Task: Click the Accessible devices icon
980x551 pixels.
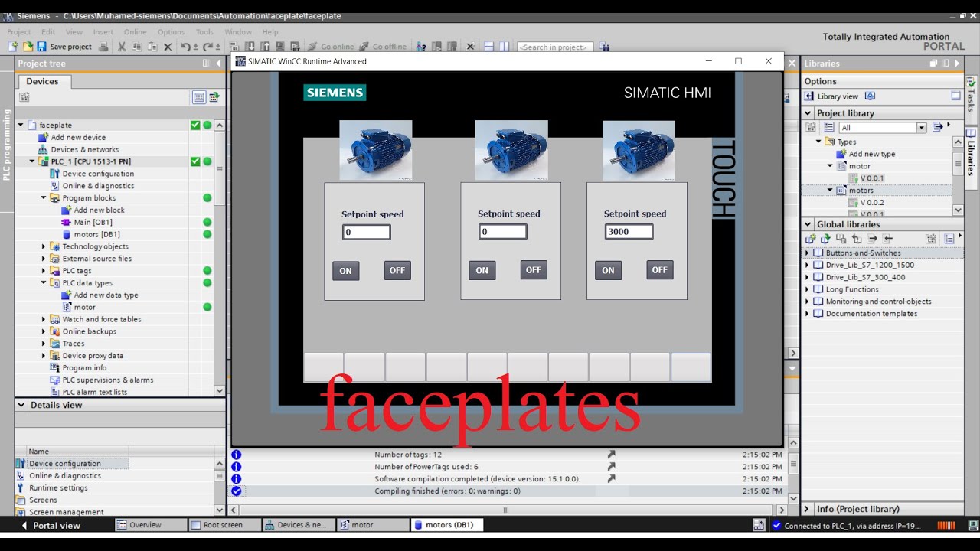Action: click(421, 47)
